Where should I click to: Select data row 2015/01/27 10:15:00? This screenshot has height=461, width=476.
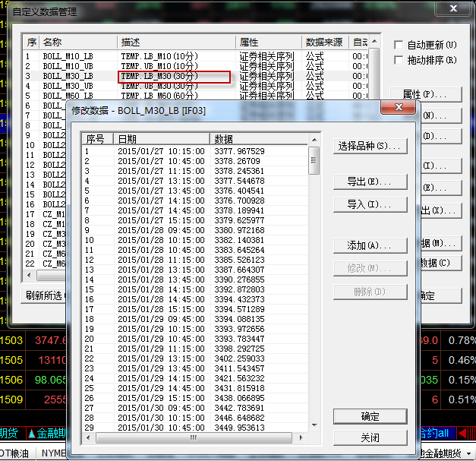(x=160, y=151)
